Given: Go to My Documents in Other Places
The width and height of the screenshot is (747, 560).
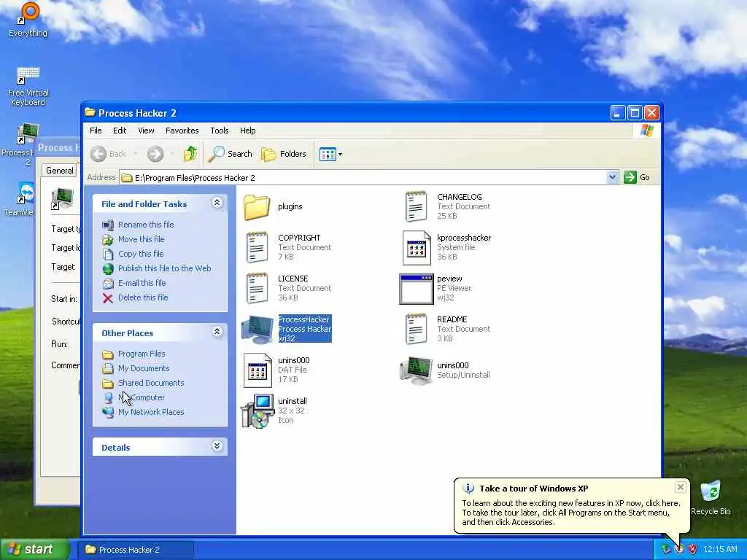Looking at the screenshot, I should point(144,368).
